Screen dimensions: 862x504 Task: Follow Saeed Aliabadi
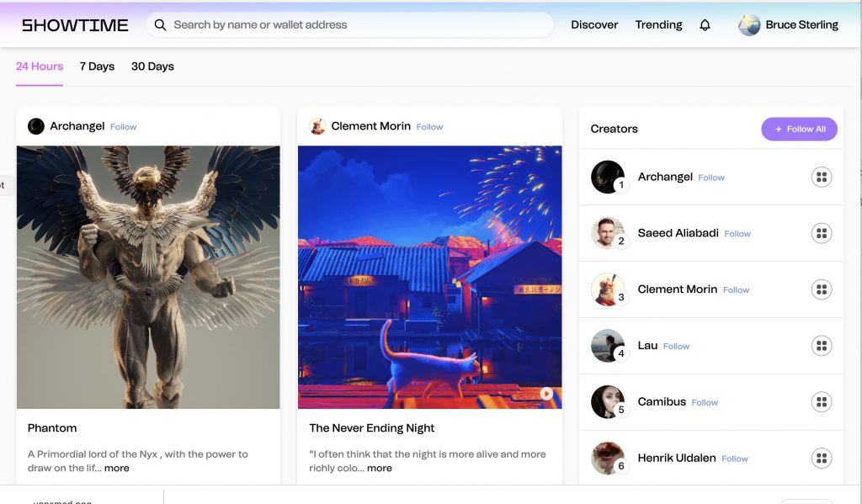pos(737,234)
